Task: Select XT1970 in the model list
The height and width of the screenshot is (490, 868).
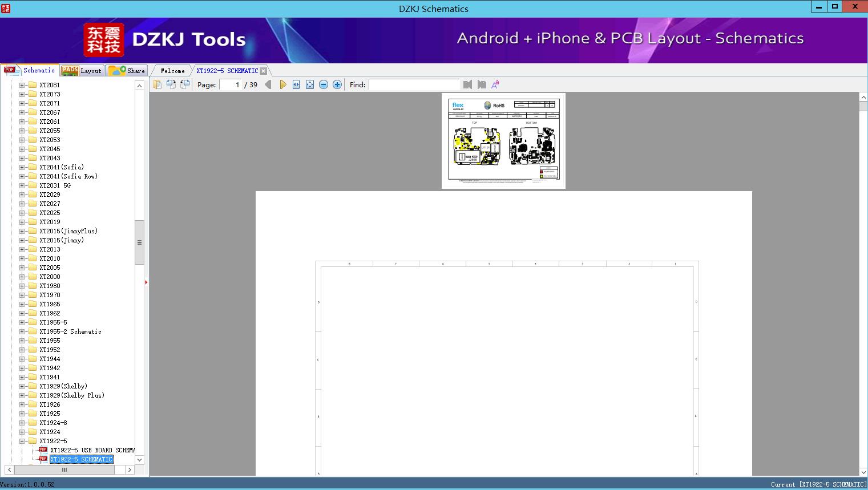Action: [50, 295]
